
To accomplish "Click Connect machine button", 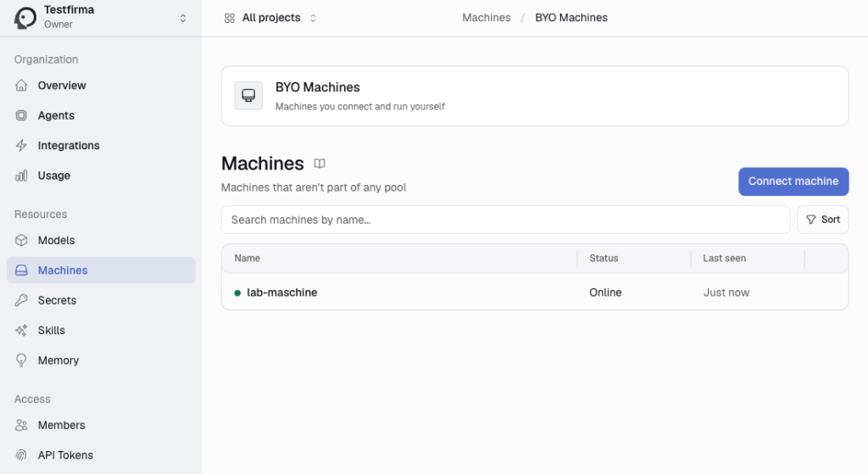I will click(793, 181).
